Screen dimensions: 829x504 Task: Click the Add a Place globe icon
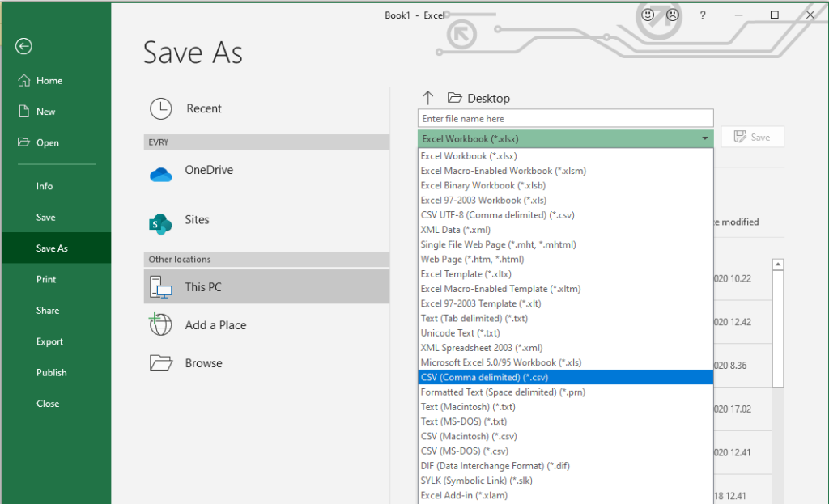point(160,324)
